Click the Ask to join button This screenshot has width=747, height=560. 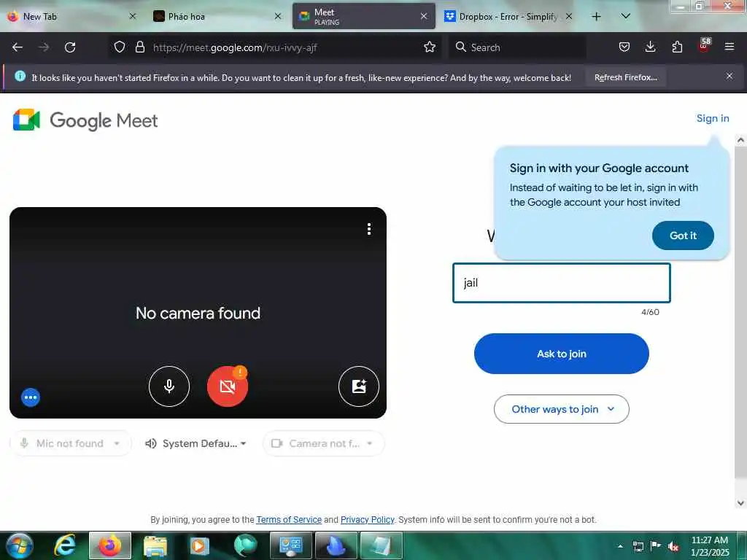click(561, 354)
